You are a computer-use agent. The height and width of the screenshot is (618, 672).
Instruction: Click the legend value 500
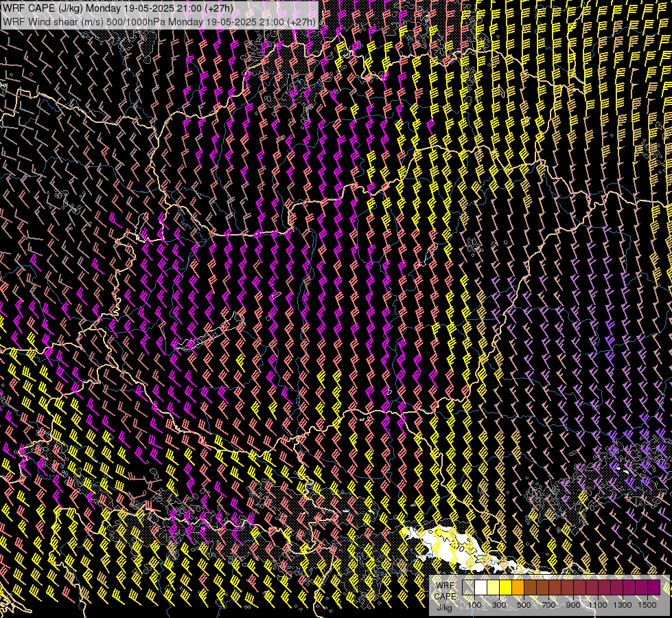point(524,605)
